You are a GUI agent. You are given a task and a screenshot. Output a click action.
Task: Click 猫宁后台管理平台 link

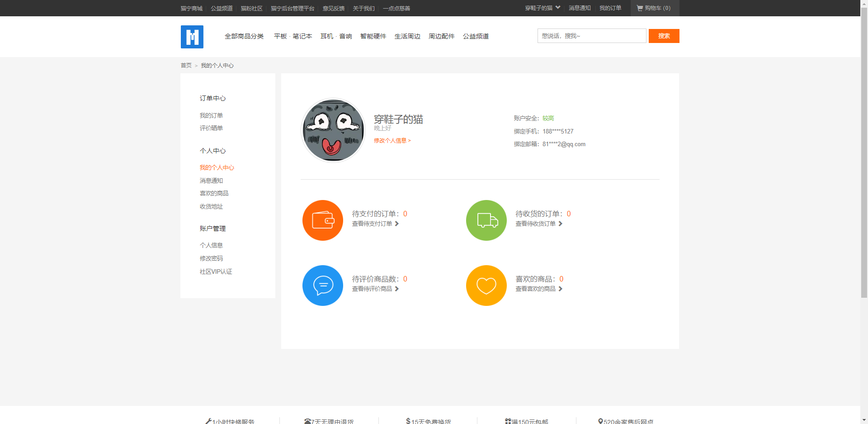[292, 9]
